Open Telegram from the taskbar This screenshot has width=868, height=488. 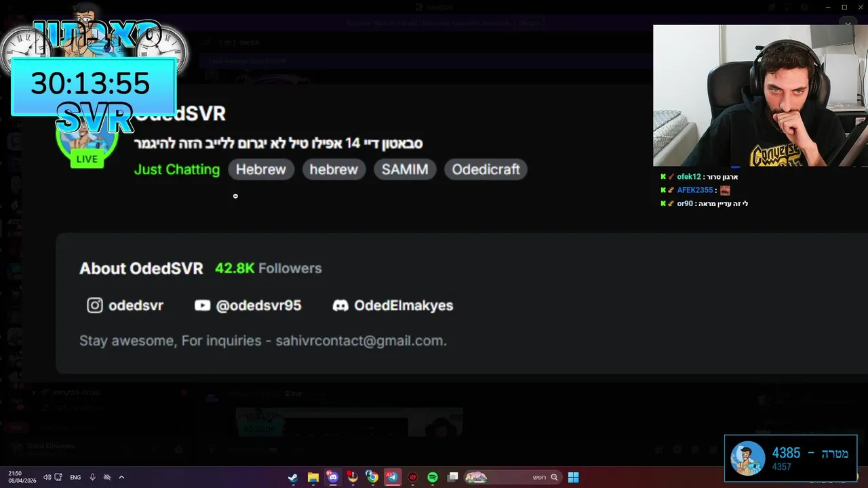point(392,477)
